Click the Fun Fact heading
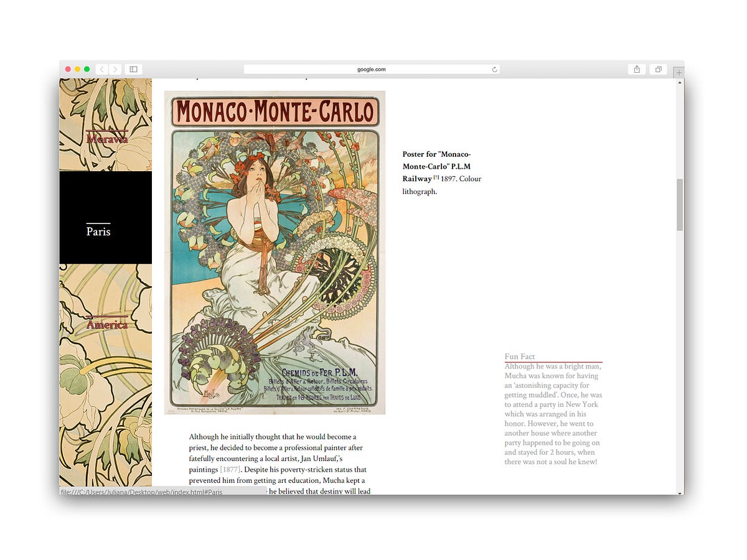Image resolution: width=747 pixels, height=560 pixels. pos(520,357)
